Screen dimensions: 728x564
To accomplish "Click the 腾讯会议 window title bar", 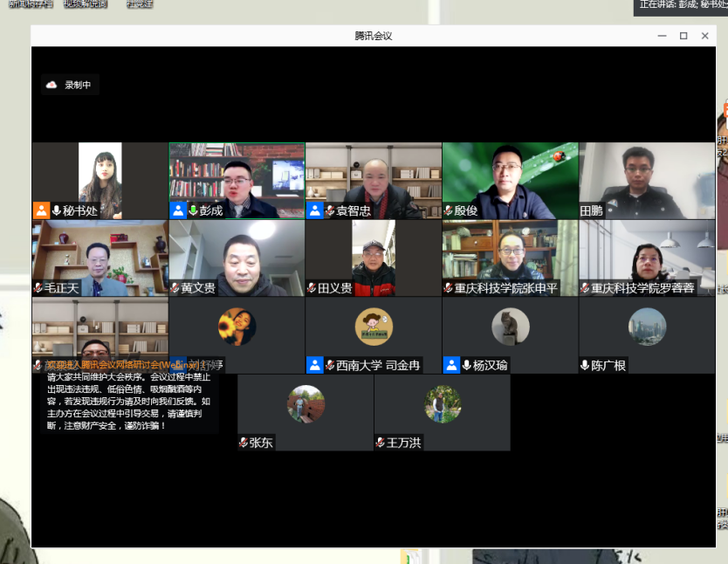I will tap(373, 36).
